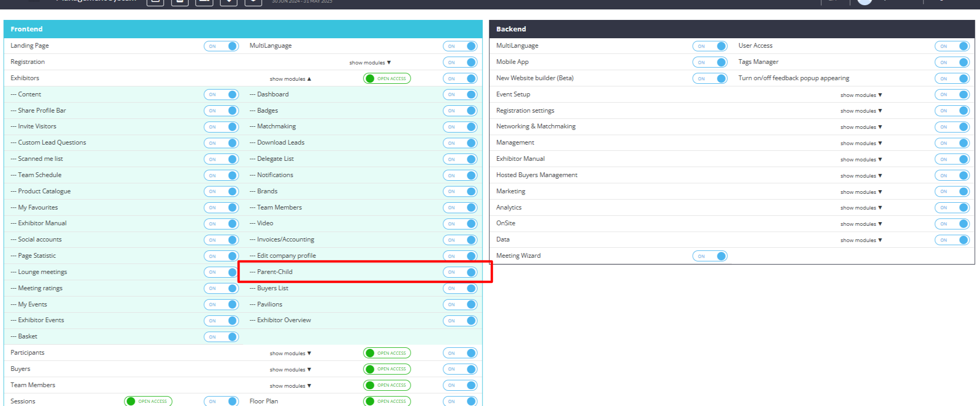Turn off the Tags Manager switch
Image resolution: width=980 pixels, height=406 pixels.
[x=952, y=62]
